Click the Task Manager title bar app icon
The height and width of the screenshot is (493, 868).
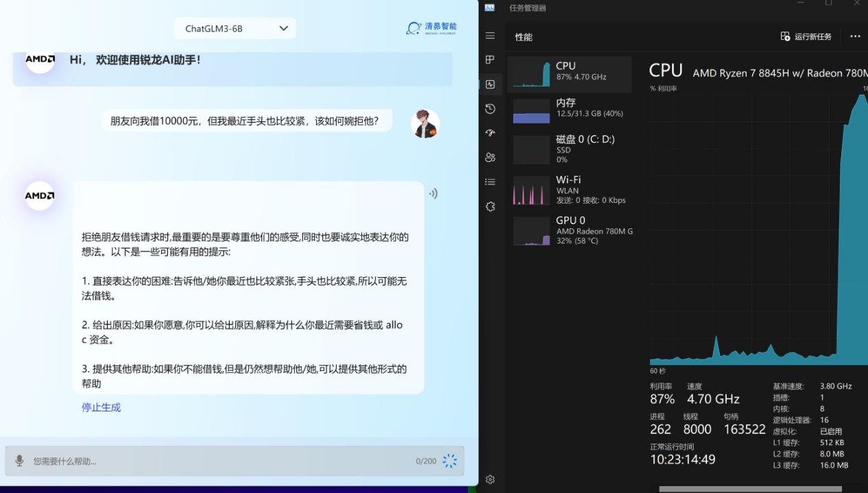click(490, 8)
